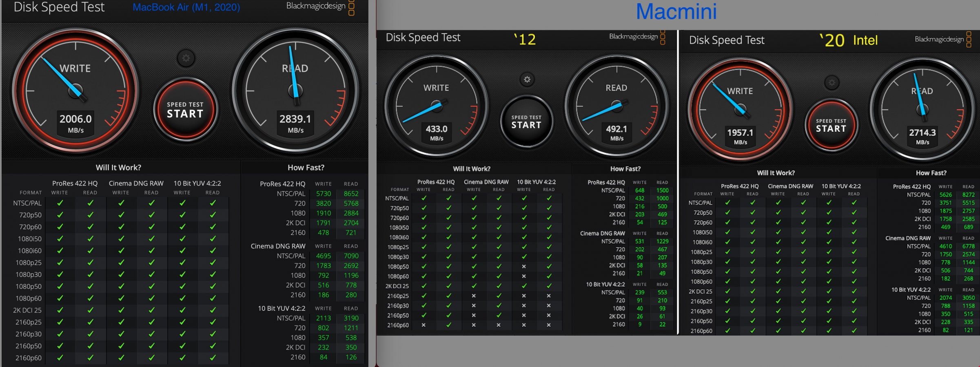
Task: Start speed test in Macmini '12 window
Action: click(x=527, y=122)
